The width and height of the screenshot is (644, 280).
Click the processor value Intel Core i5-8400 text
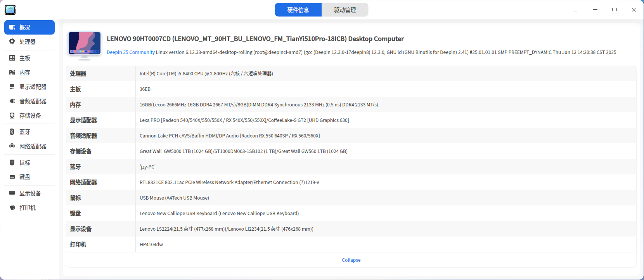(206, 73)
